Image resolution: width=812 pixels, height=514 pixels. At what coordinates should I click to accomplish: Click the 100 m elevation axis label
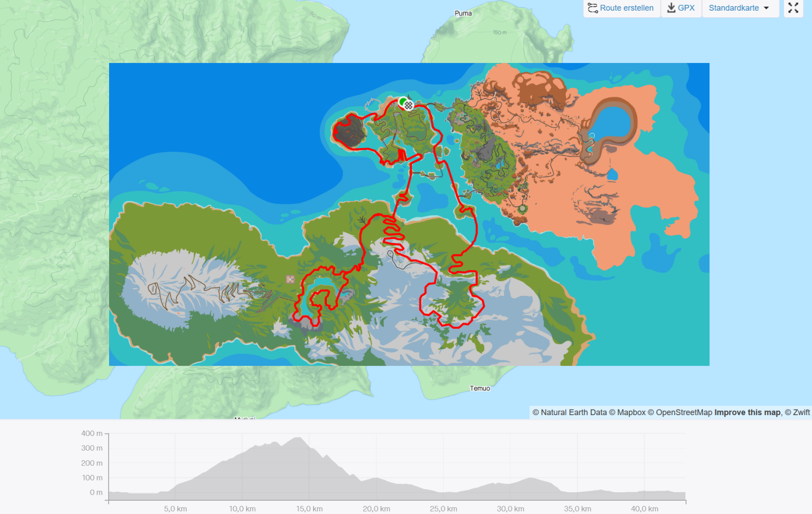click(x=92, y=478)
